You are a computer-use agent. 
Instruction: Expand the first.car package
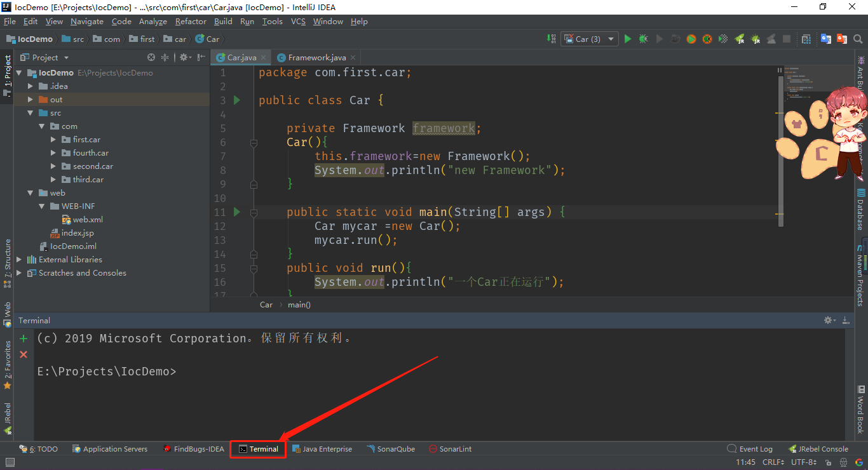pyautogui.click(x=53, y=139)
